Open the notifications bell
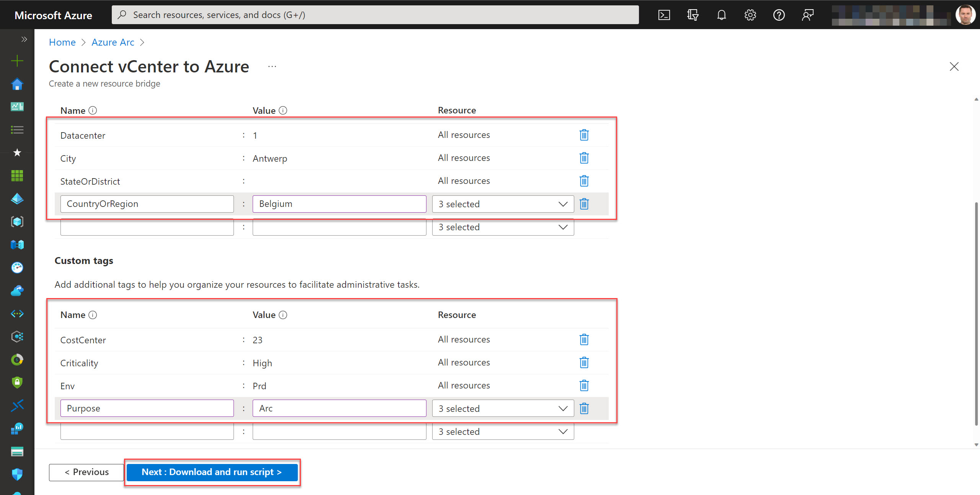 (x=721, y=15)
